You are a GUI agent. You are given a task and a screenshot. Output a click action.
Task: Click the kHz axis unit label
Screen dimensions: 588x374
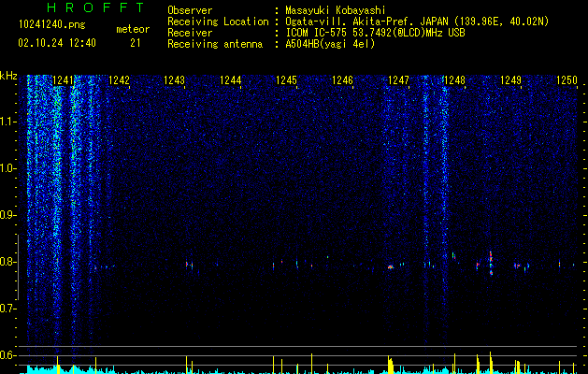click(x=8, y=76)
